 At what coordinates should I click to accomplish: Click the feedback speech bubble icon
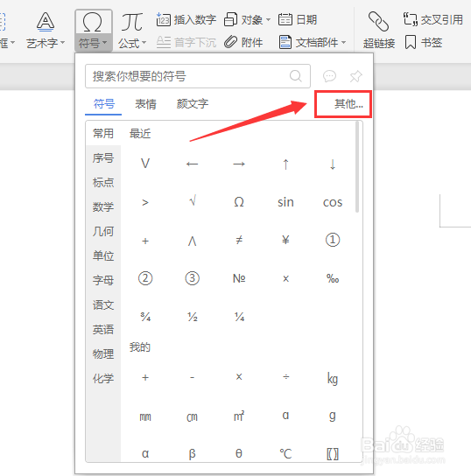pyautogui.click(x=329, y=76)
